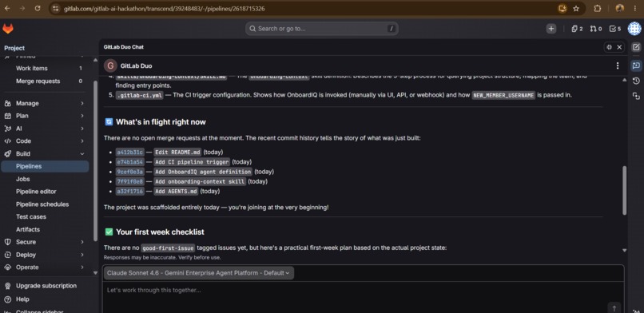Click the chat panel vertical scrollbar
644x313 pixels.
[x=625, y=190]
